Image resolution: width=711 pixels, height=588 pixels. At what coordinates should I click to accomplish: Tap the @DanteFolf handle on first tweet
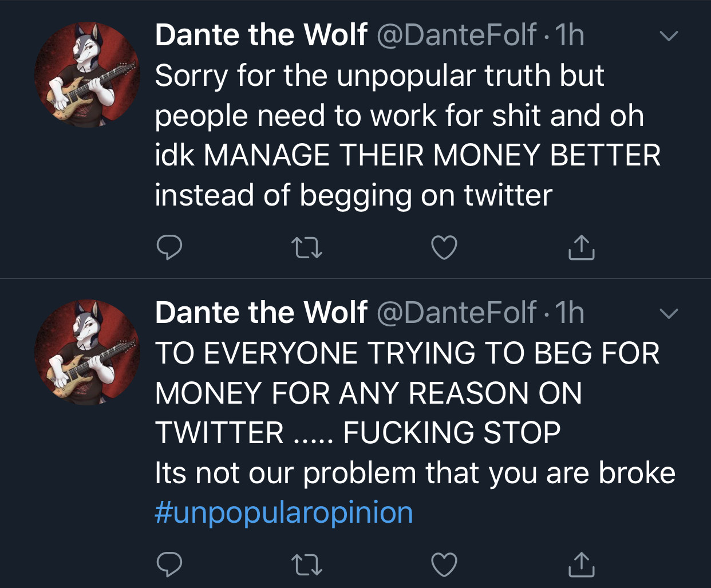point(457,35)
